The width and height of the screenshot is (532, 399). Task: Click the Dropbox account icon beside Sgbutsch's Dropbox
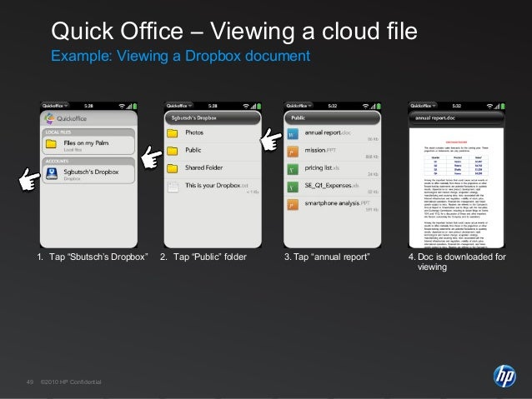pyautogui.click(x=52, y=173)
